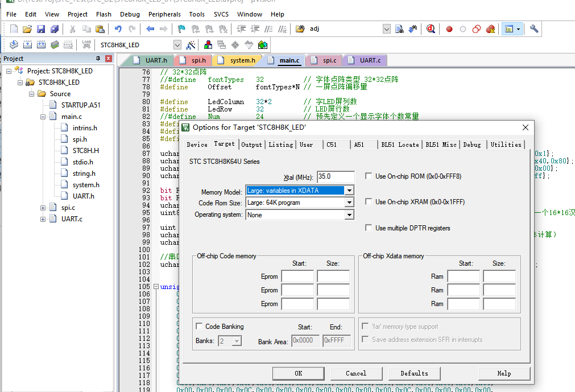Collapse line 105 code fold marker
The height and width of the screenshot is (392, 575).
[x=156, y=286]
